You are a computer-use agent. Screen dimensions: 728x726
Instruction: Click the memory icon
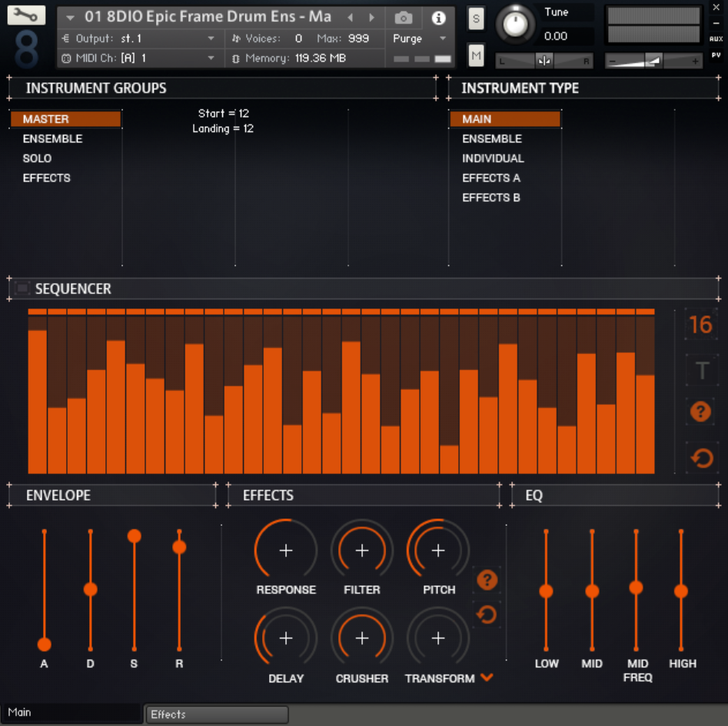tap(235, 58)
